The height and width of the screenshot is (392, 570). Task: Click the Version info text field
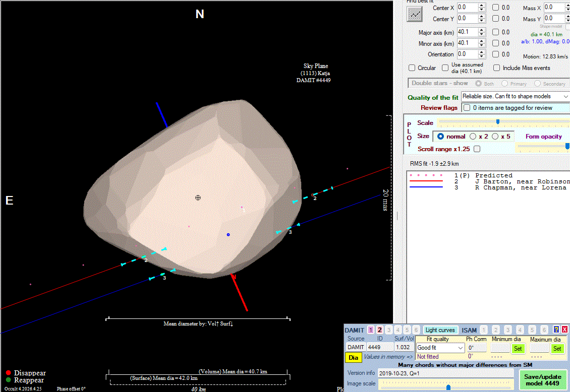coord(446,373)
